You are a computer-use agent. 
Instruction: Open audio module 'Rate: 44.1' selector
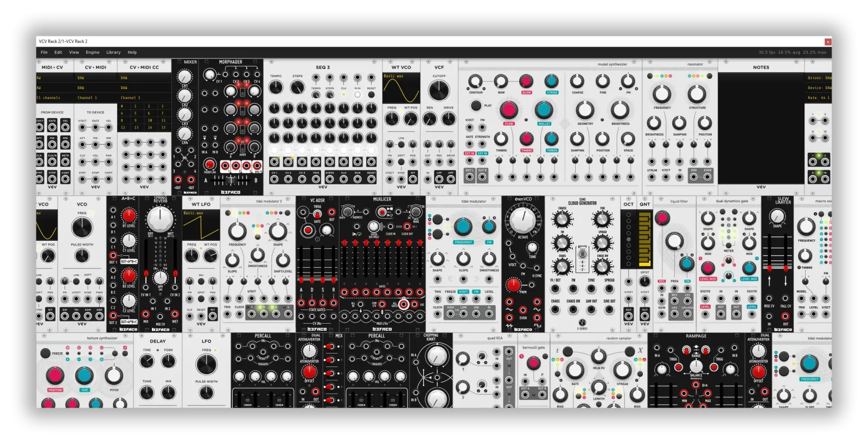pos(818,98)
